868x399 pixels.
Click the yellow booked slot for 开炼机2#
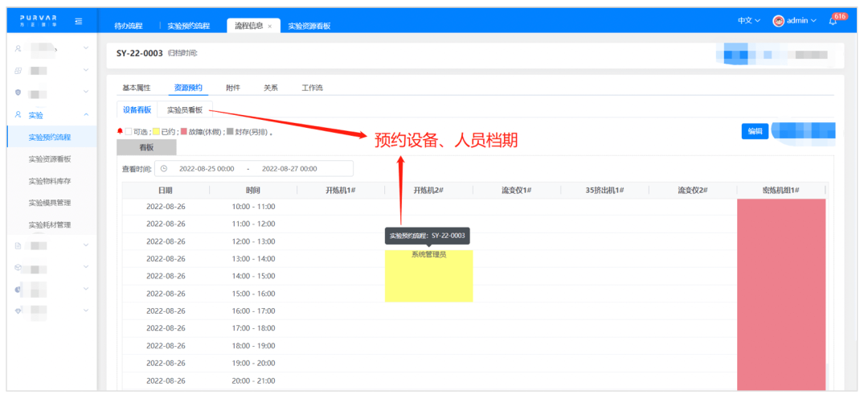point(428,278)
